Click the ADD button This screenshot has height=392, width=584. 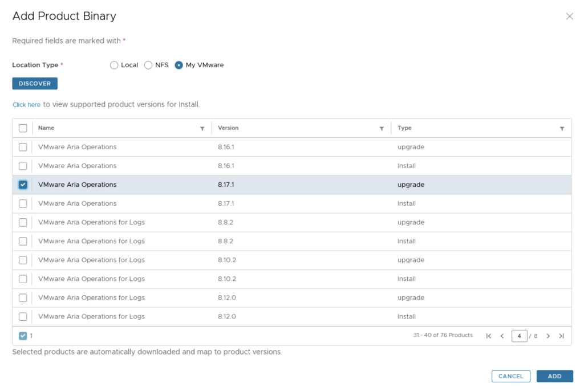(x=554, y=376)
